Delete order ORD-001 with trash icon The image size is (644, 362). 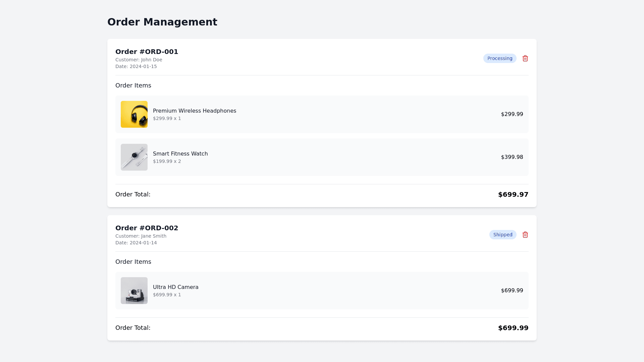(x=525, y=58)
